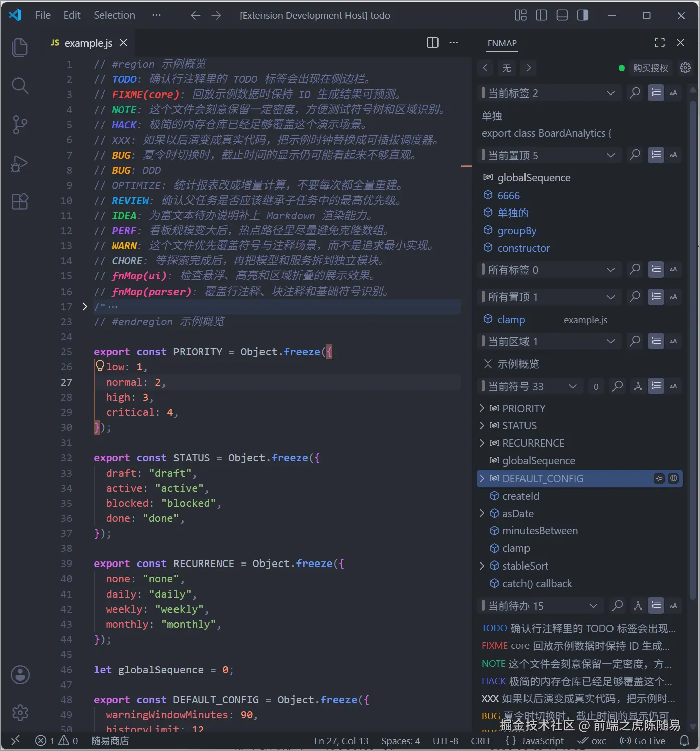
Task: Open the Selection menu
Action: point(114,15)
